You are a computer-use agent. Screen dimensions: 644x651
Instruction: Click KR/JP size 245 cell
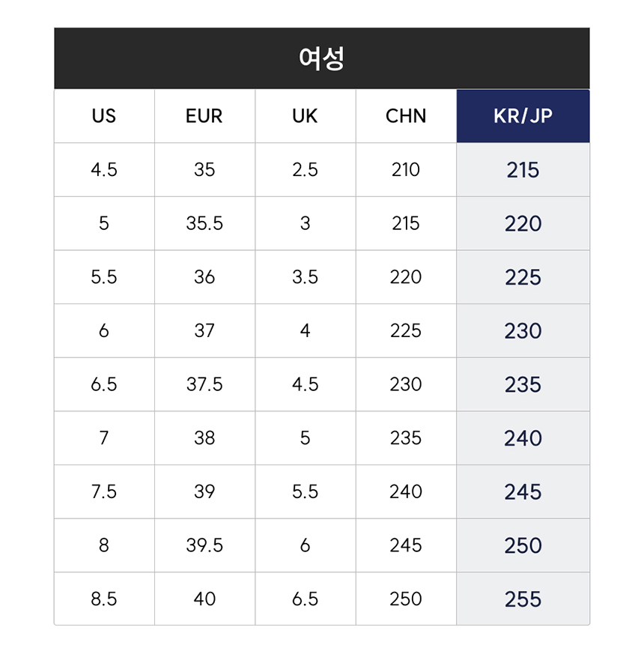pos(523,491)
